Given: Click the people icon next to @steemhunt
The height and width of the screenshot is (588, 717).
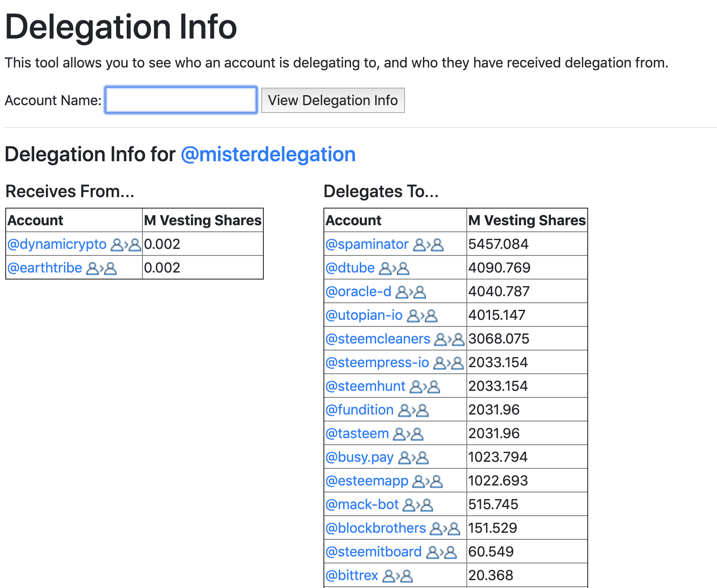Looking at the screenshot, I should pos(425,386).
